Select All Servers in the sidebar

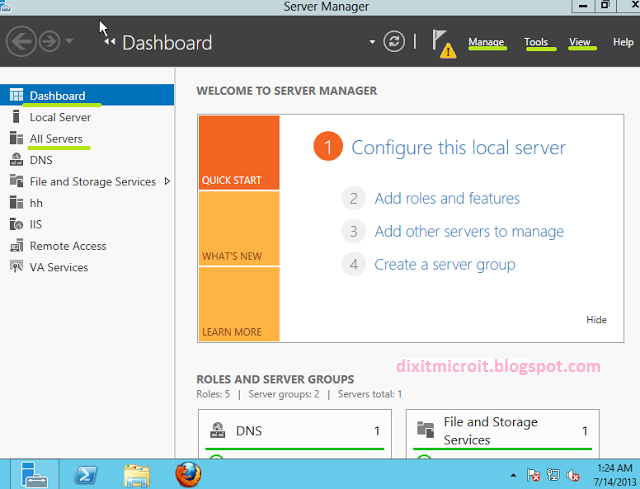(x=87, y=139)
